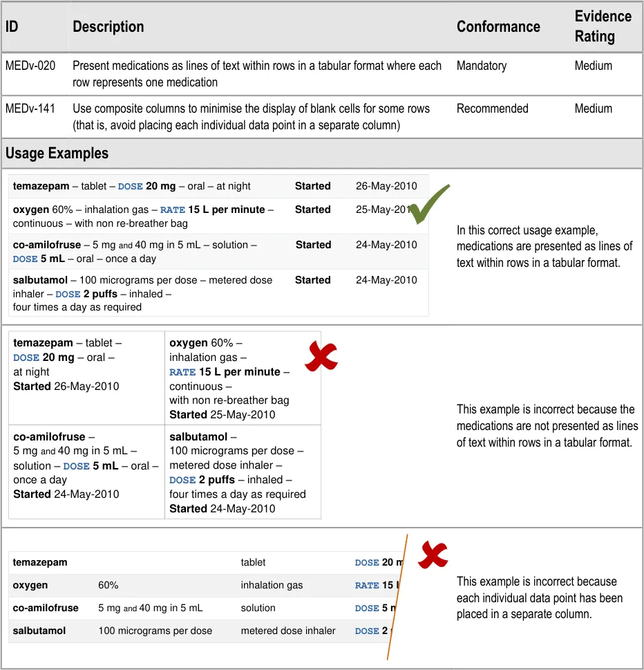The height and width of the screenshot is (670, 644).
Task: Click the red cross beside bottom table
Action: [433, 555]
